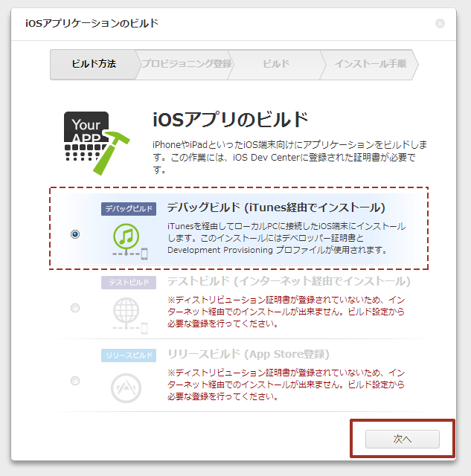The height and width of the screenshot is (476, 471).
Task: Open the ビルド方法 step tab
Action: tap(94, 64)
